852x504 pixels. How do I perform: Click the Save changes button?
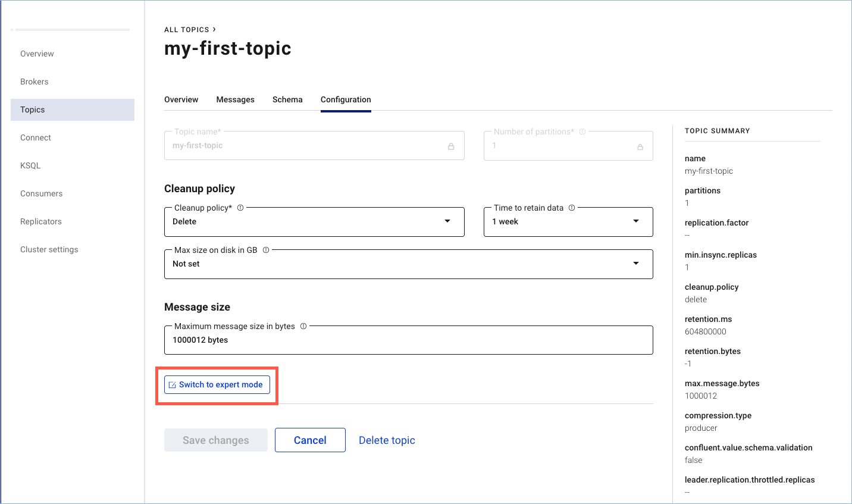(216, 440)
